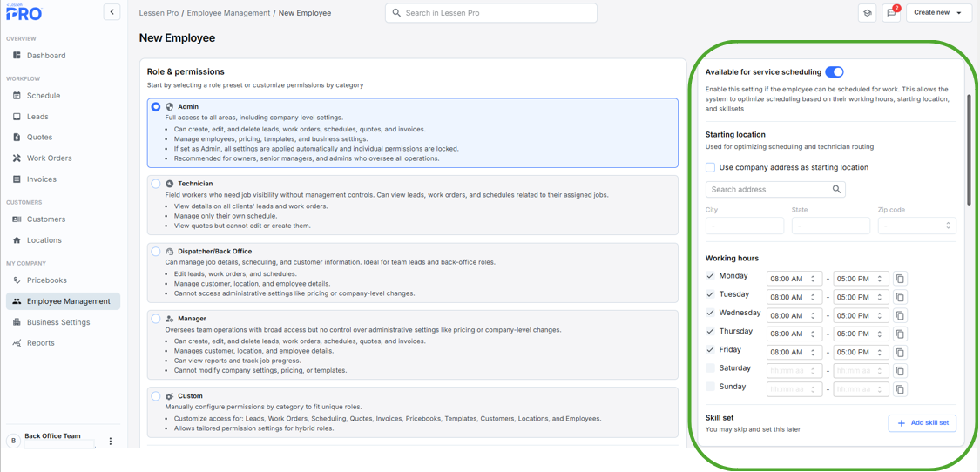Screen dimensions: 980x472
Task: Click the search magnifier in address field
Action: click(x=836, y=189)
